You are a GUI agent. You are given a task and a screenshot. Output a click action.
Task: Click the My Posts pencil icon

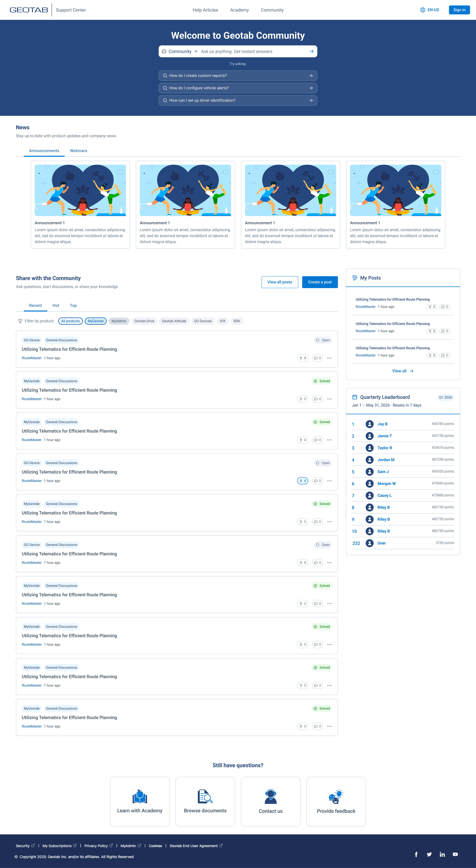[355, 278]
